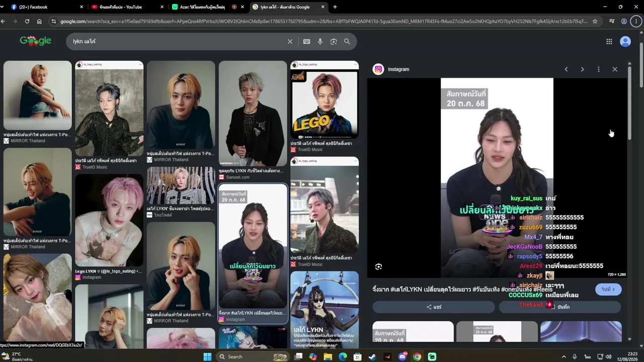Close the Facebook tab
Image resolution: width=644 pixels, height=362 pixels.
click(82, 7)
